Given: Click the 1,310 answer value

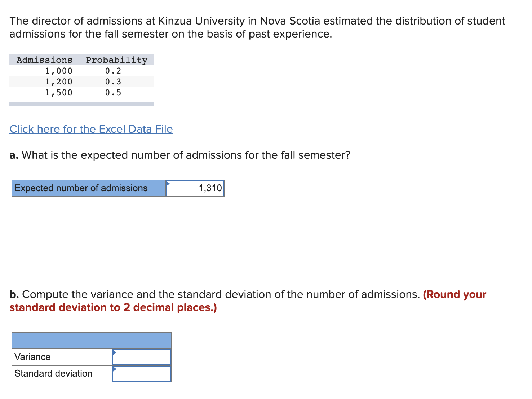Looking at the screenshot, I should tap(210, 188).
